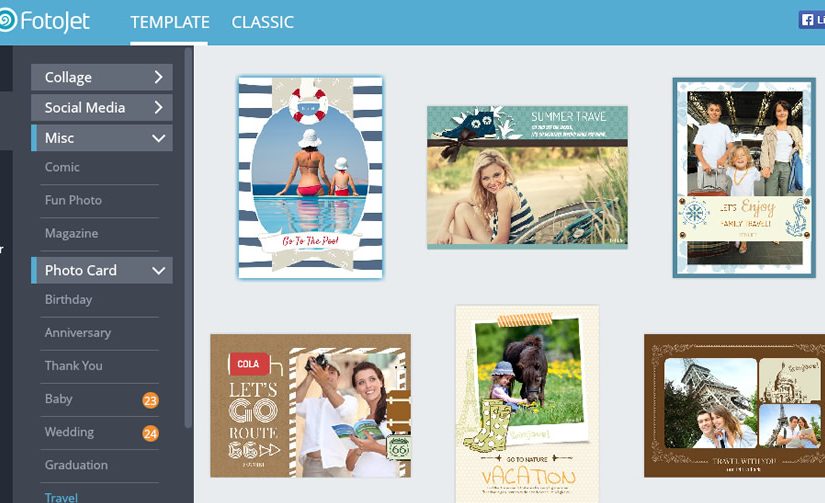Open the Graduation card category

pyautogui.click(x=76, y=465)
